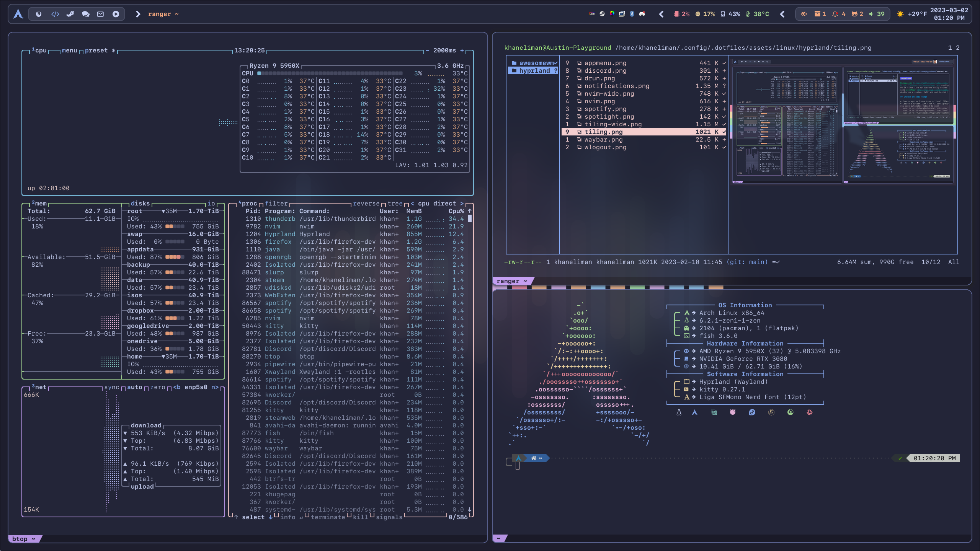Screen dimensions: 980x551
Task: Launch Steam from waybar shortcuts
Action: click(70, 14)
